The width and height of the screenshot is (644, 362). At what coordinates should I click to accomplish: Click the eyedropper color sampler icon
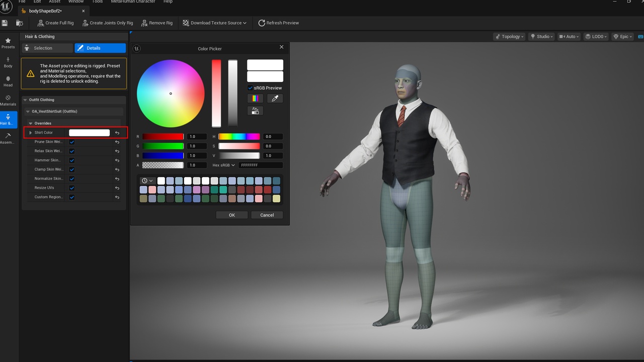click(x=275, y=99)
